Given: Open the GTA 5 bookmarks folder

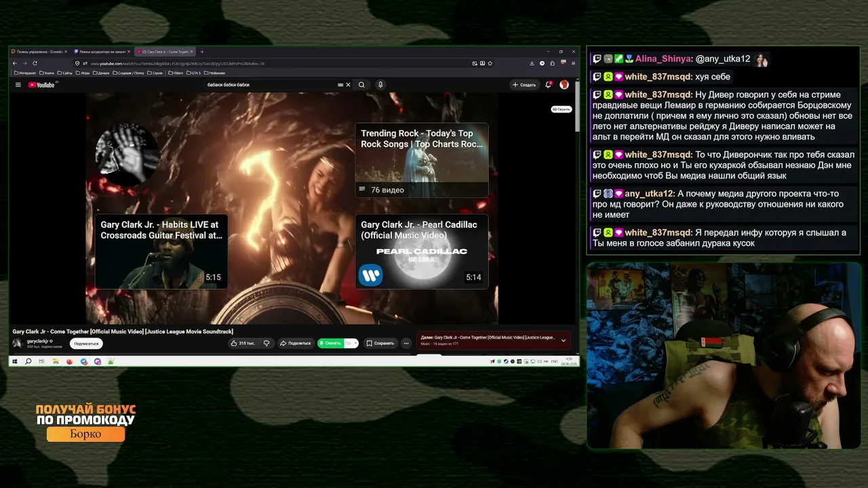Looking at the screenshot, I should (x=193, y=73).
